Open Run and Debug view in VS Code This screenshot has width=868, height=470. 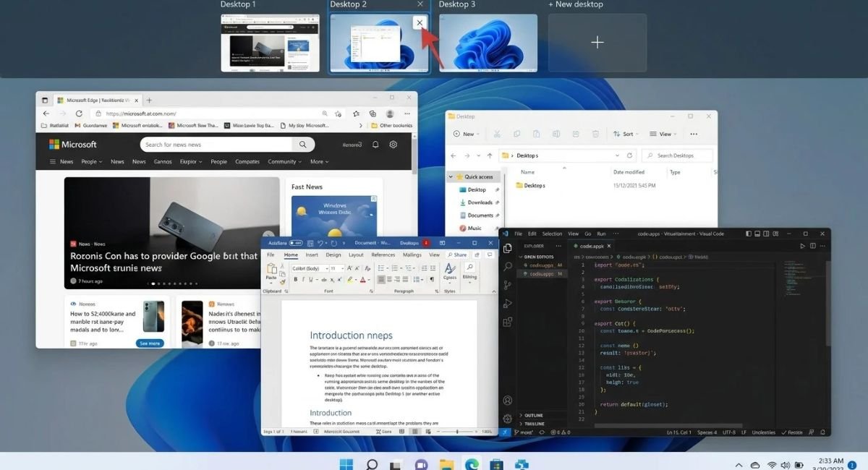pos(508,304)
